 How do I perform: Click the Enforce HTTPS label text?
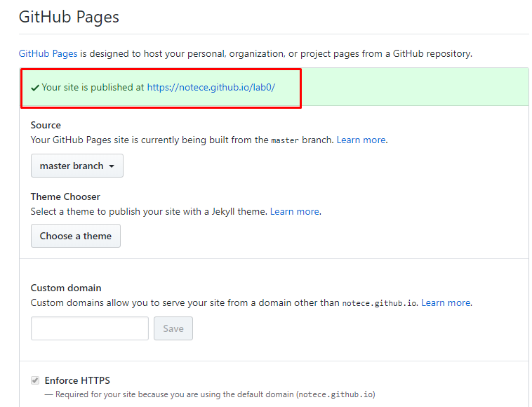77,380
